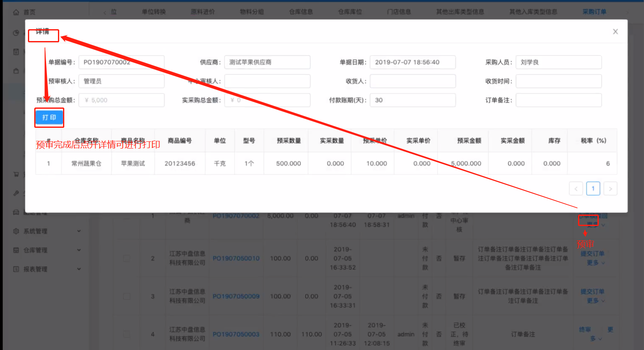Click 常州蔬果仓 cell in dialog table
The height and width of the screenshot is (350, 644).
pyautogui.click(x=86, y=163)
